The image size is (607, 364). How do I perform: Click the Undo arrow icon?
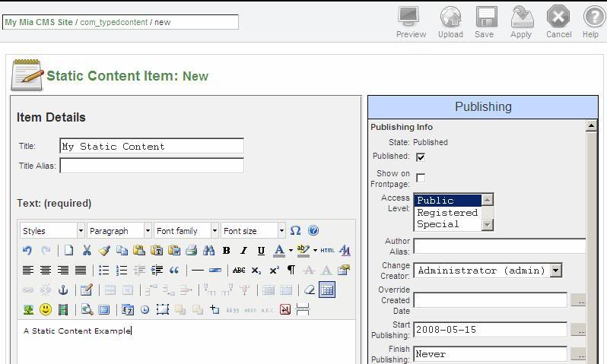tap(27, 251)
